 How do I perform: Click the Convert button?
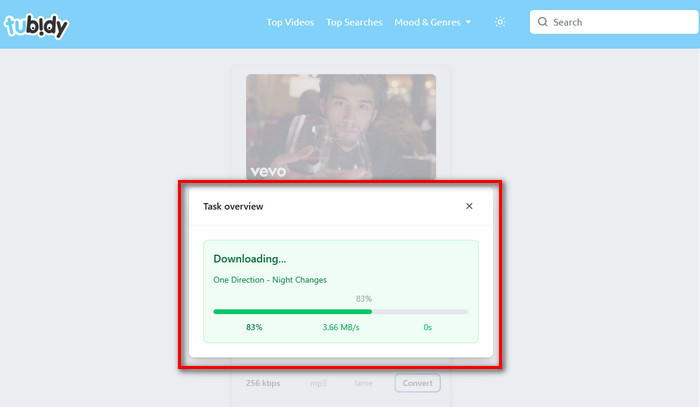pyautogui.click(x=417, y=383)
